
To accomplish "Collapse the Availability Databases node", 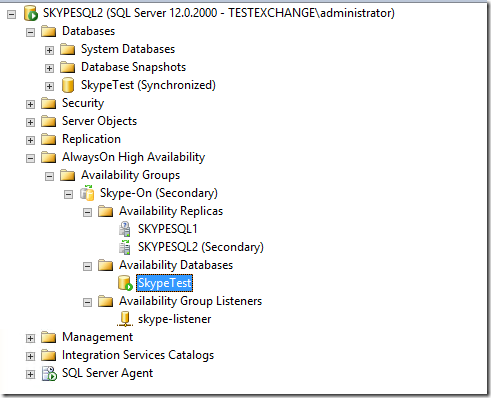I will tap(87, 266).
